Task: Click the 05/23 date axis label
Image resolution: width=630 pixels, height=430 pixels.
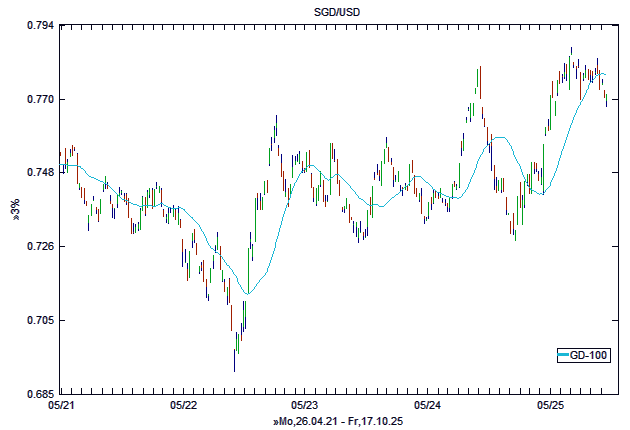Action: 305,406
